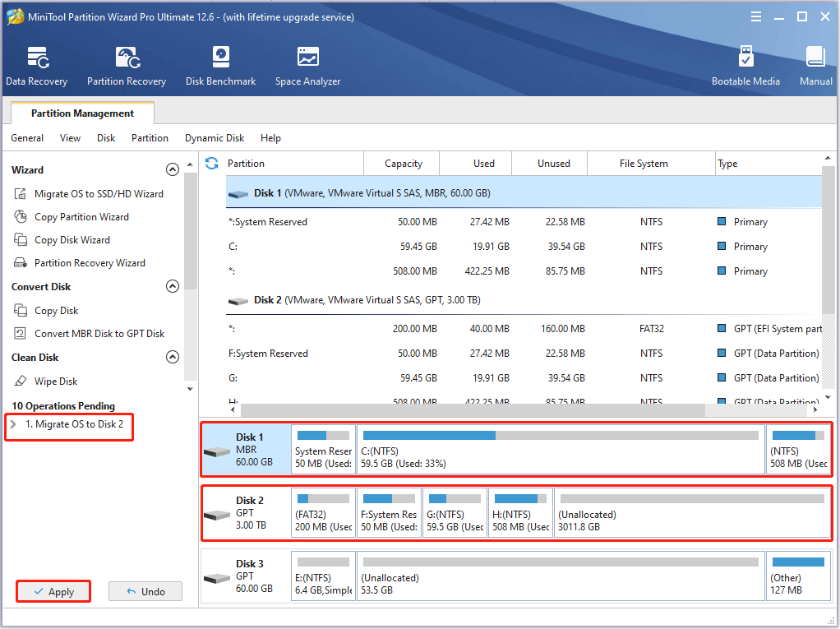Create Bootable Media

click(x=745, y=67)
